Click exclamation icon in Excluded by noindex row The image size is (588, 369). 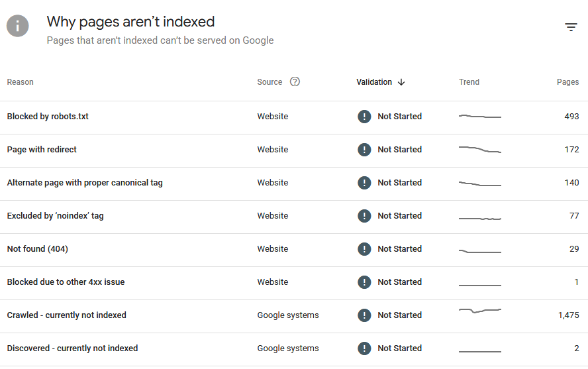pyautogui.click(x=364, y=216)
